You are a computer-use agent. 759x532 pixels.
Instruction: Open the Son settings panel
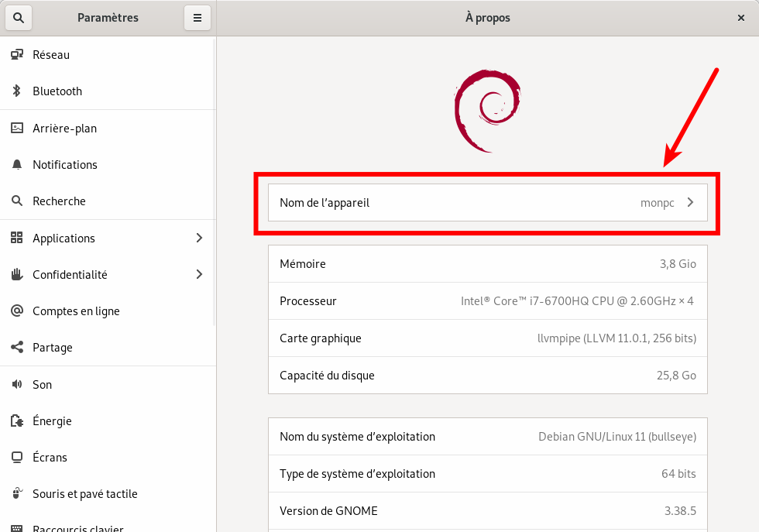[108, 384]
